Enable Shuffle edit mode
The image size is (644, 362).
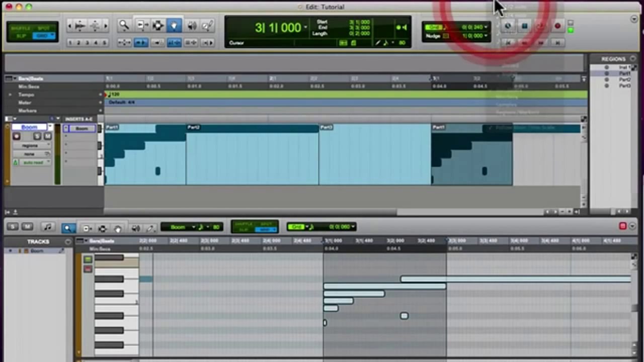click(x=21, y=28)
